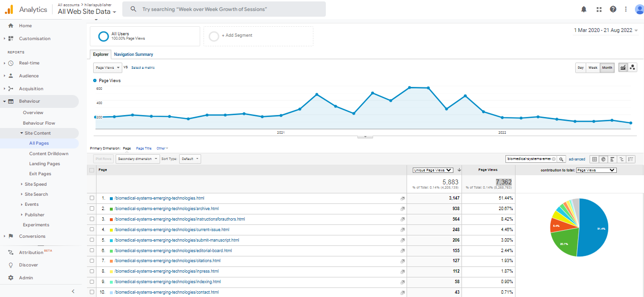644x297 pixels.
Task: Choose the pivot table view icon
Action: pos(631,159)
